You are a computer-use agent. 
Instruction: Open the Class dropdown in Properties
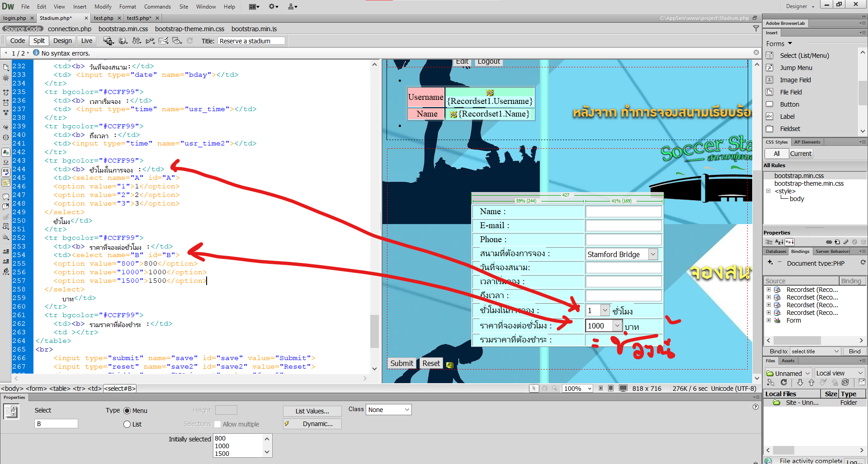(x=388, y=410)
